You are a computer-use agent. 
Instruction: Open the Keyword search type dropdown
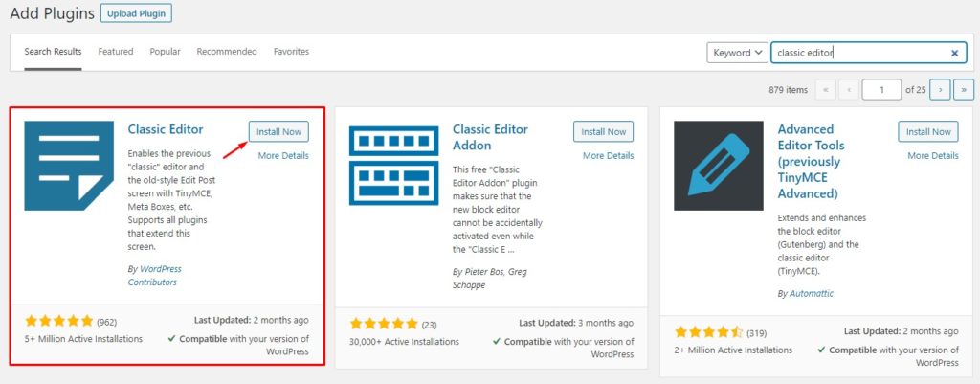738,53
